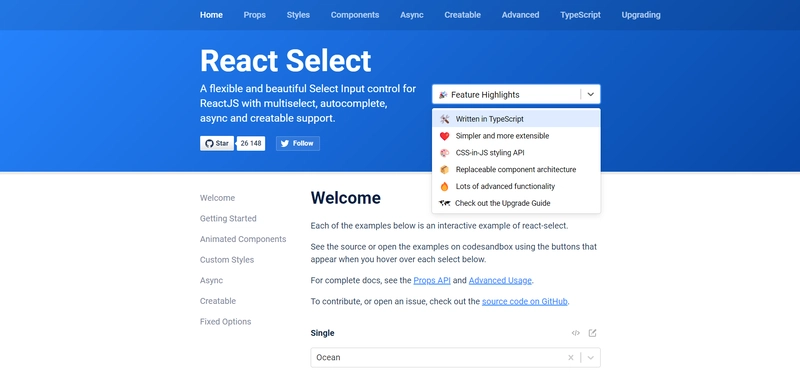Clear the Ocean value with X icon
The image size is (800, 375).
[x=571, y=358]
